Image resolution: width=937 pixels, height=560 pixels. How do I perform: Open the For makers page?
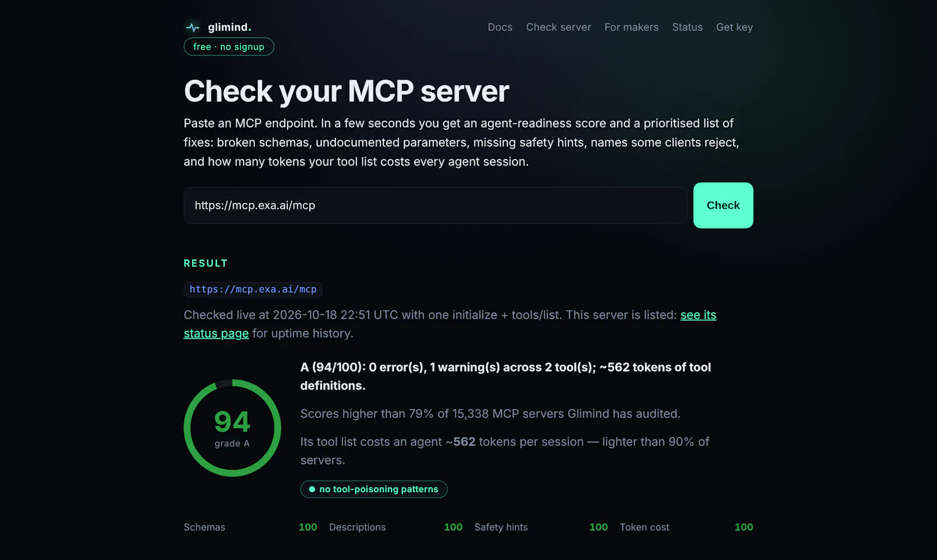(x=631, y=27)
